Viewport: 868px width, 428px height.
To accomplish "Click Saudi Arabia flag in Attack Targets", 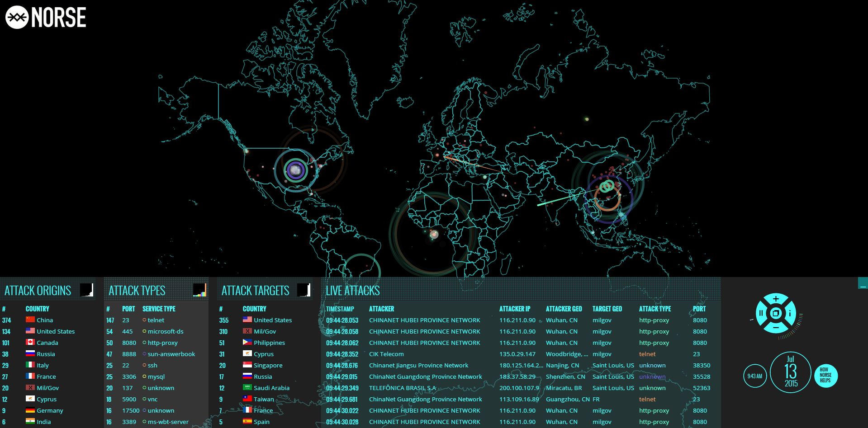I will 247,387.
